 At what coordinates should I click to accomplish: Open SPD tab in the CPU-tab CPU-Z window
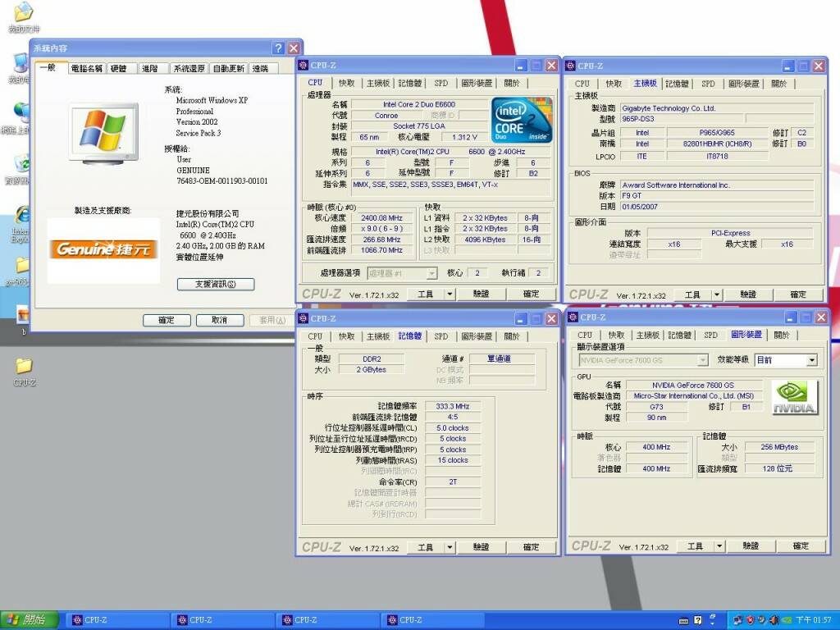pyautogui.click(x=441, y=83)
